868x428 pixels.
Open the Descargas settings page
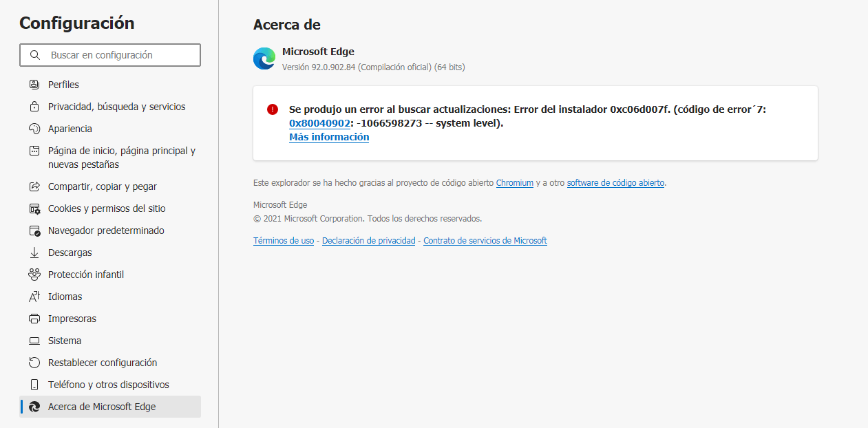110,253
